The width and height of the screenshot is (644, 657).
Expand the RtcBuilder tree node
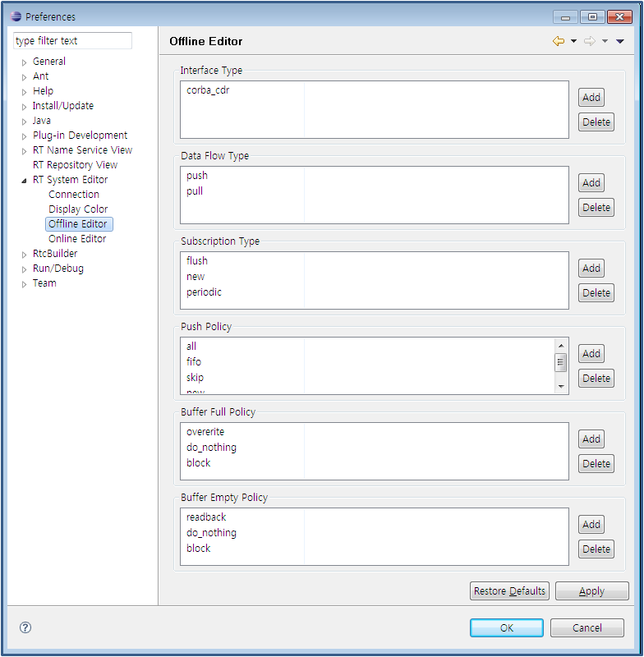[25, 255]
